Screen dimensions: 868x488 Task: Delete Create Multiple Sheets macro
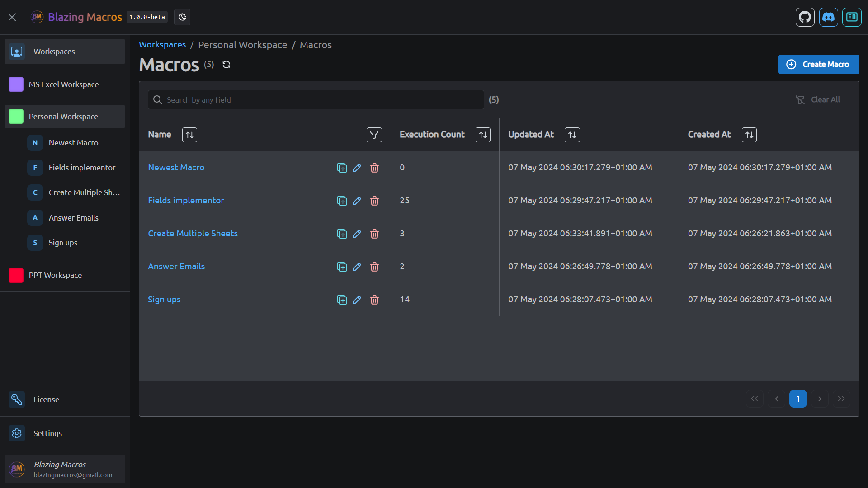point(374,234)
